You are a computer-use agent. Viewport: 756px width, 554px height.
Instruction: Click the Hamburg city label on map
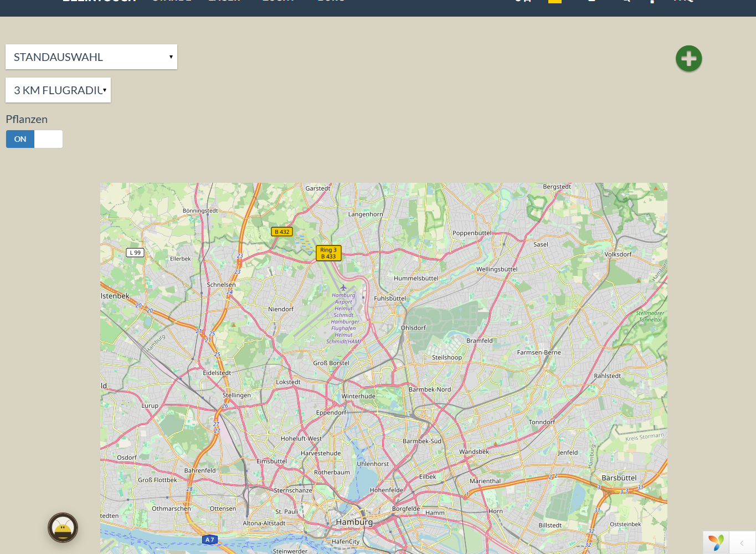point(354,522)
